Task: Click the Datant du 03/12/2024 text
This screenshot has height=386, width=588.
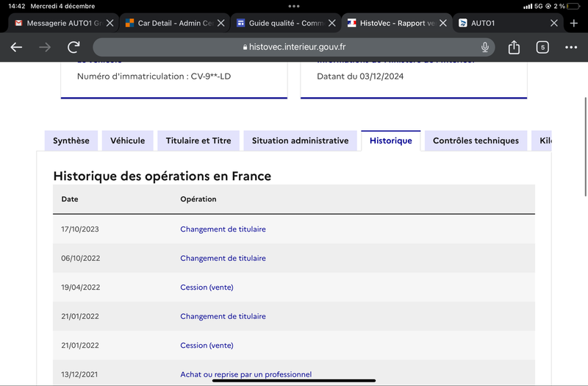Action: tap(360, 76)
